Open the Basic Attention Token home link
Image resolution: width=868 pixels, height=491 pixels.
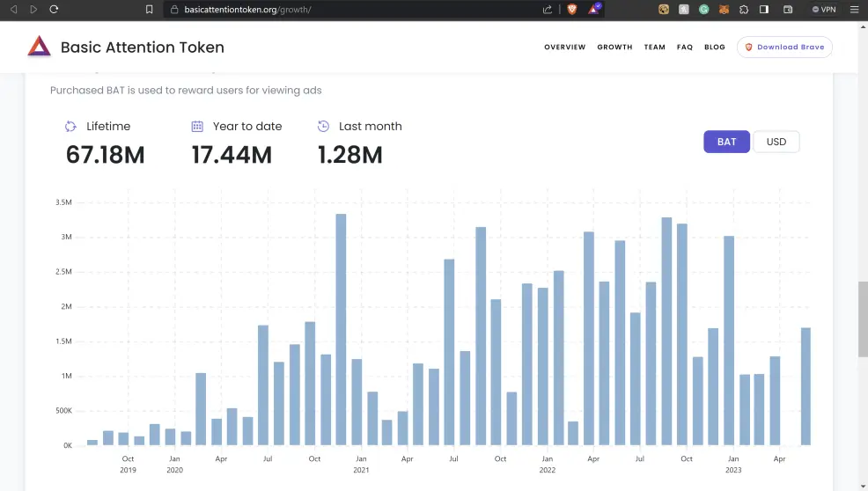tap(143, 47)
